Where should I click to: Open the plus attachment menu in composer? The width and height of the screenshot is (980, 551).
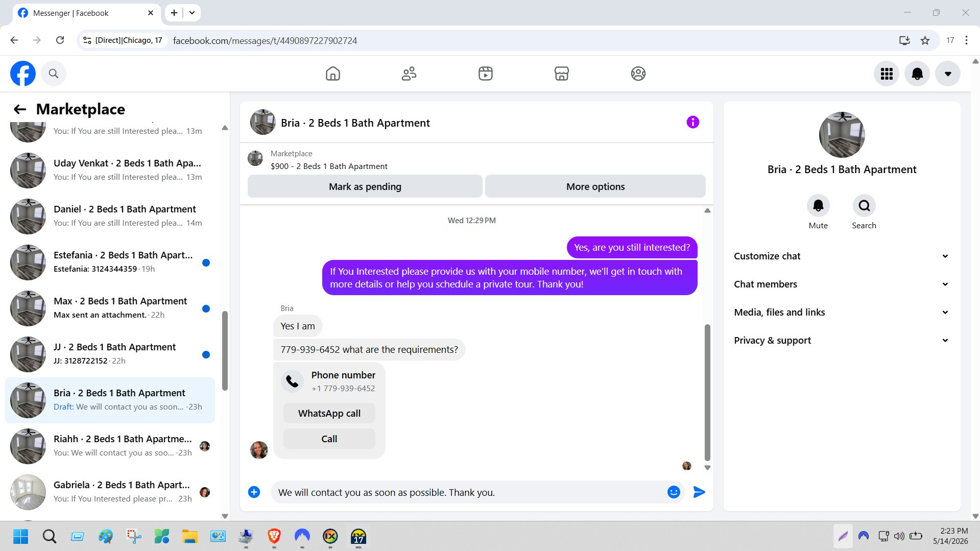pos(254,492)
